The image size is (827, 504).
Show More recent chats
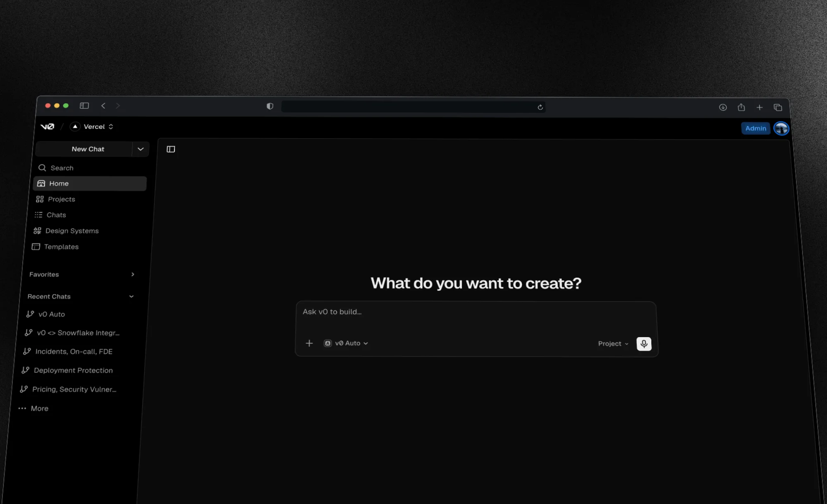[33, 409]
